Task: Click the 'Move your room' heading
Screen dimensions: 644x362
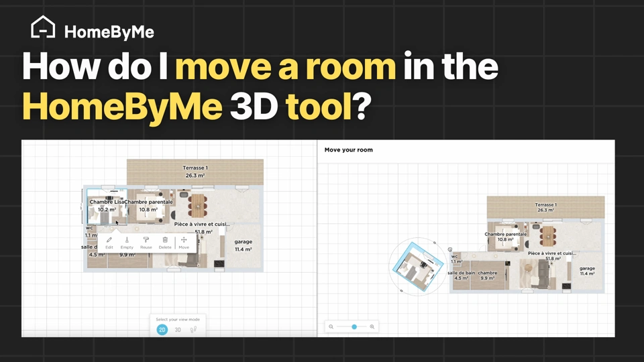Action: pyautogui.click(x=349, y=149)
